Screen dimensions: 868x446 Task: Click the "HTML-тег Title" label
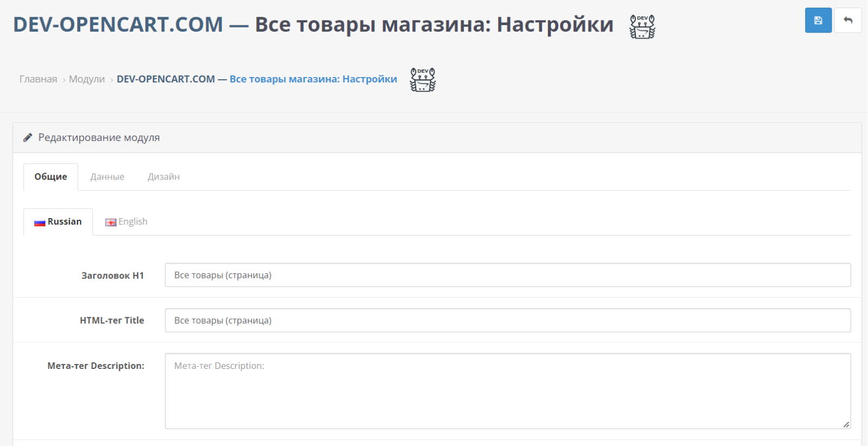click(112, 321)
